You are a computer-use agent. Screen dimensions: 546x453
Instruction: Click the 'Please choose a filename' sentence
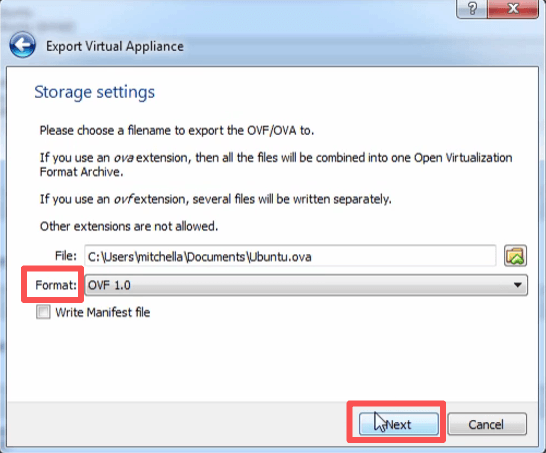(x=177, y=131)
